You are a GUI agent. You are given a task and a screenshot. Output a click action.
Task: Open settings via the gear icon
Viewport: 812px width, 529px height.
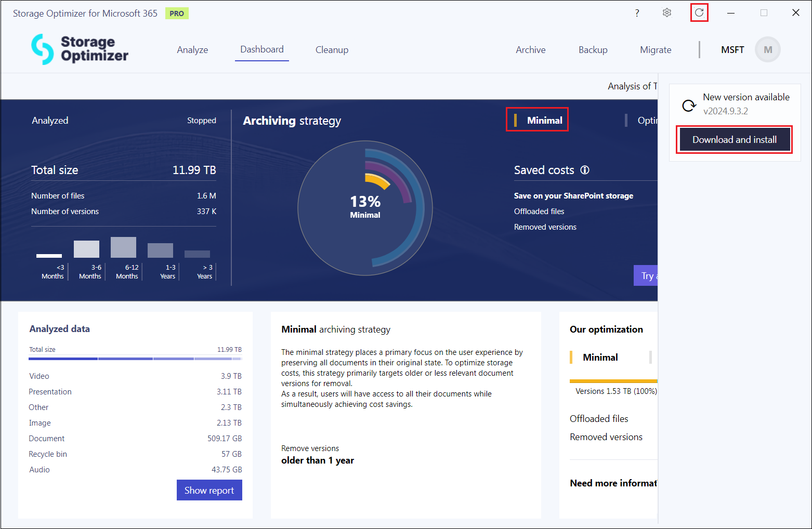tap(667, 13)
